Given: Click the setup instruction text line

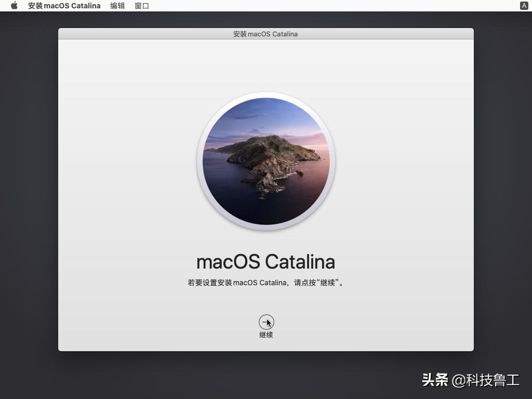Looking at the screenshot, I should coord(266,282).
